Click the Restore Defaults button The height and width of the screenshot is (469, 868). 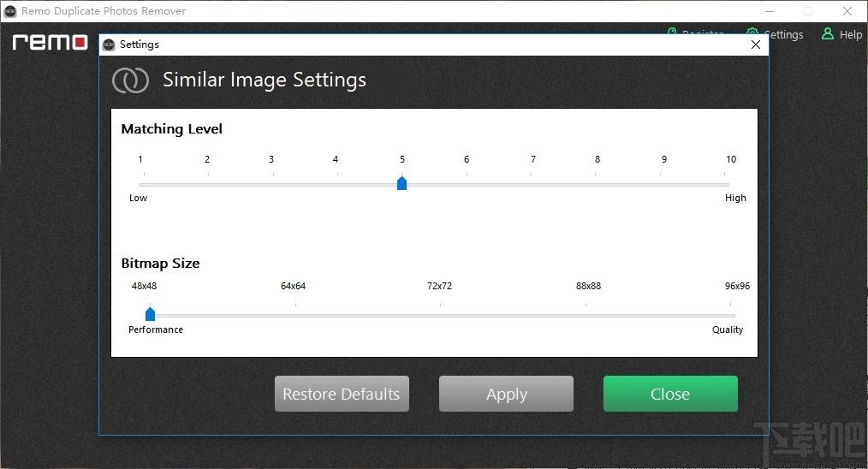(342, 394)
